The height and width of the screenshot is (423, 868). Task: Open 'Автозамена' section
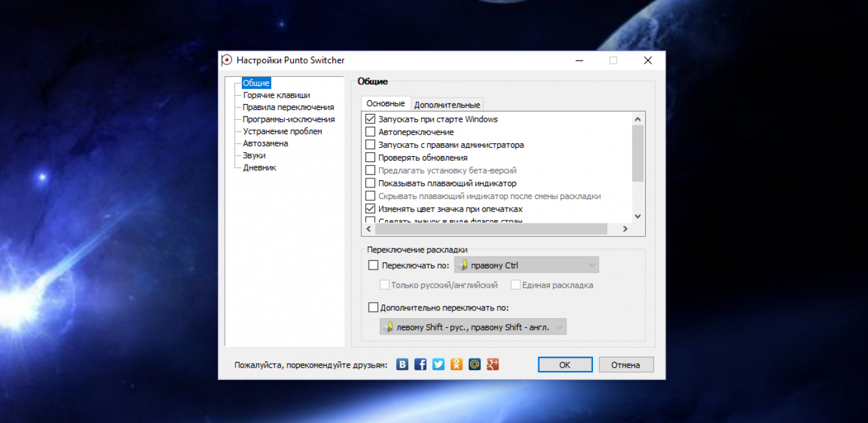tap(265, 143)
